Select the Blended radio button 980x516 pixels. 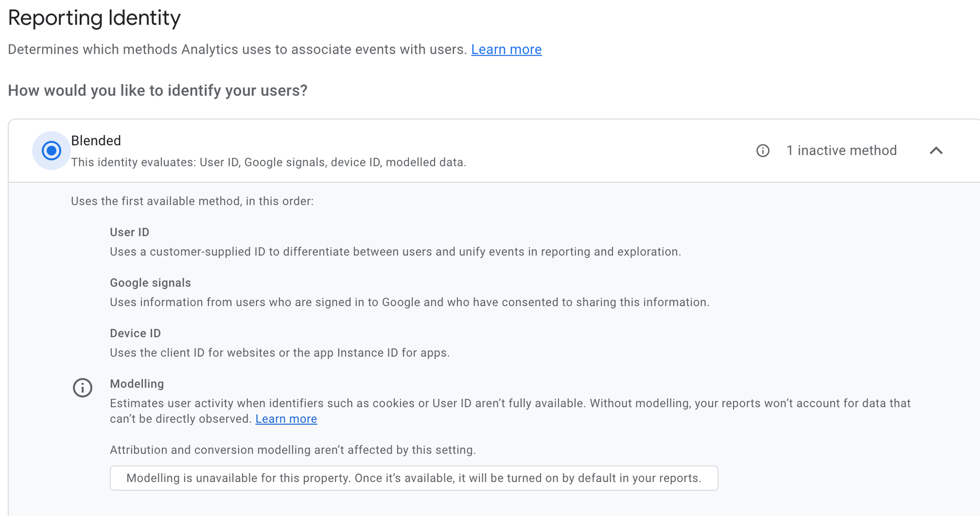point(51,151)
